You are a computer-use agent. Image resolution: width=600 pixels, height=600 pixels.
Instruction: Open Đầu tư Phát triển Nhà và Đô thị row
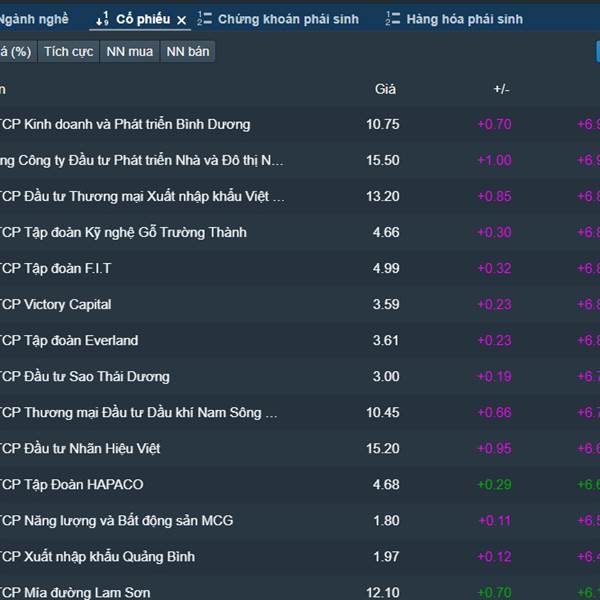[300, 160]
